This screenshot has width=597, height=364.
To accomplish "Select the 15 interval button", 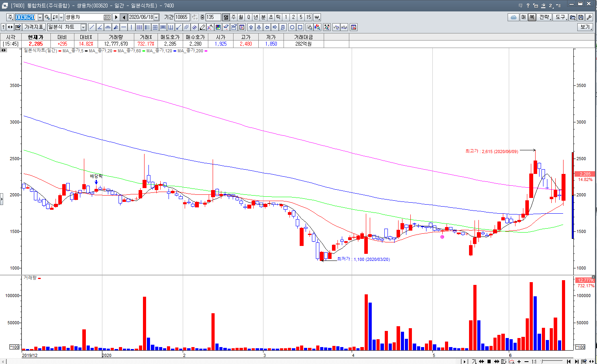I will (308, 17).
